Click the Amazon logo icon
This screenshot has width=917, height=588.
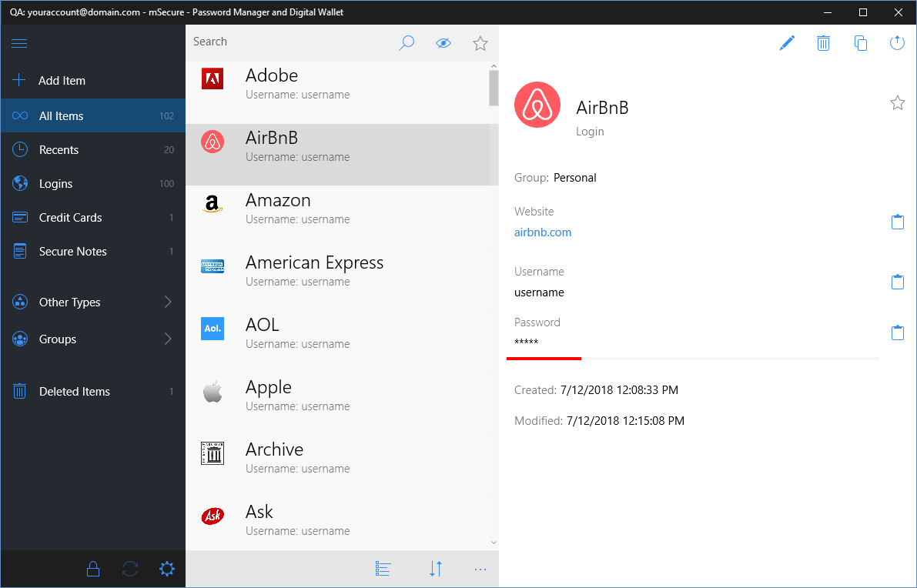213,203
